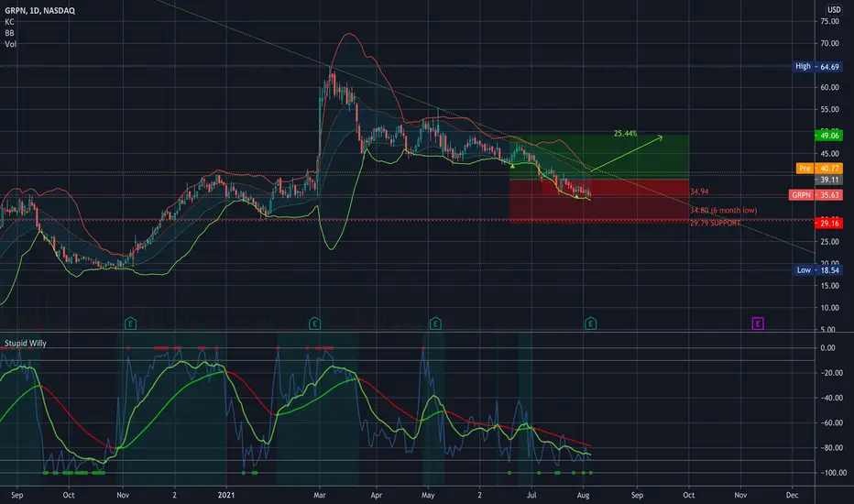The width and height of the screenshot is (854, 504).
Task: Click 75.00 on the price axis
Action: point(829,21)
